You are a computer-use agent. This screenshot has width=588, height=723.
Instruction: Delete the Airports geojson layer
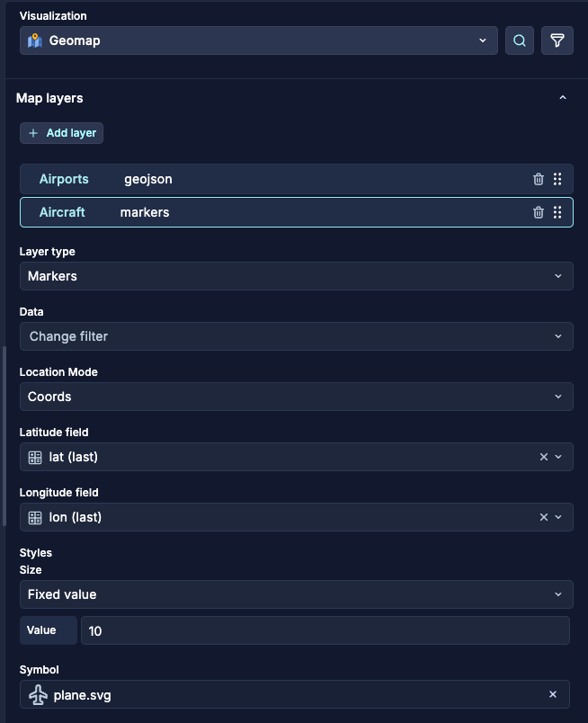pyautogui.click(x=538, y=179)
